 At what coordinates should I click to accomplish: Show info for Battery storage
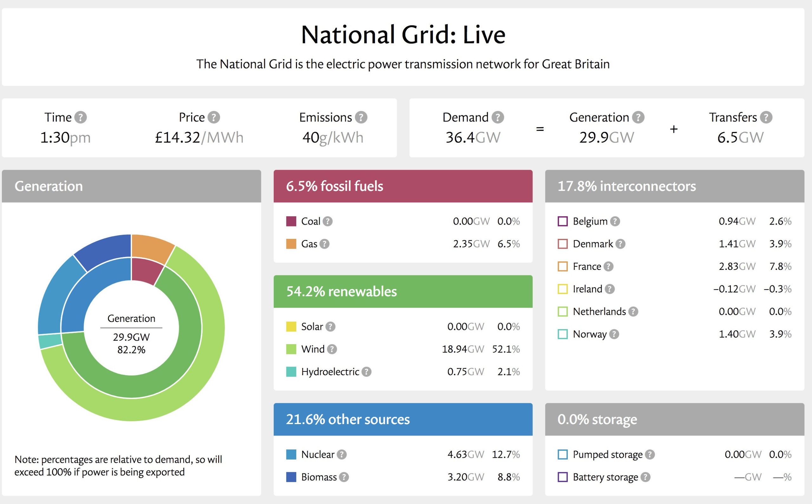click(645, 477)
